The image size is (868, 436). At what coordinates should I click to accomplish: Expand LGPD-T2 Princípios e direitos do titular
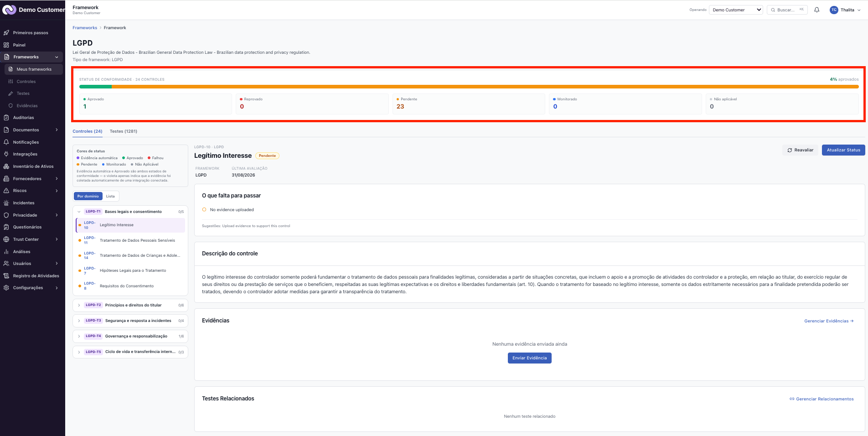click(130, 305)
